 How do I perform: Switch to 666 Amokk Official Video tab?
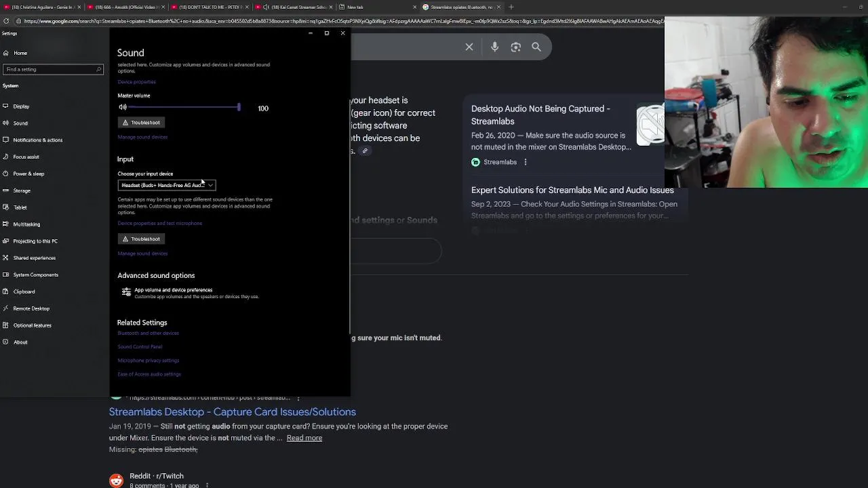[125, 7]
